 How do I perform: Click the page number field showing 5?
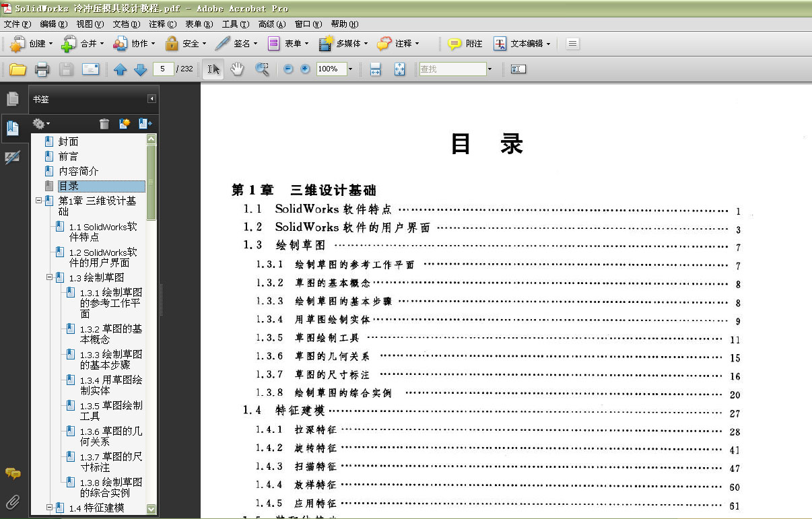tap(163, 69)
